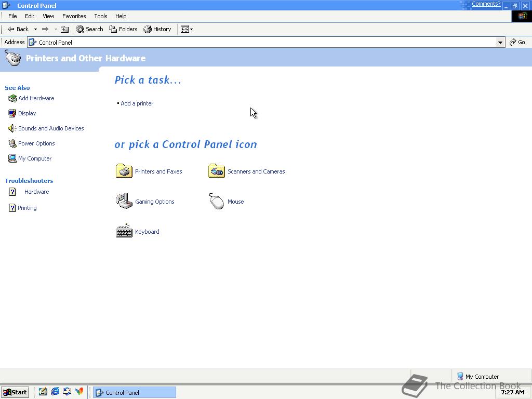Viewport: 532px width, 399px height.
Task: Open the Keyboard control panel icon
Action: click(124, 231)
